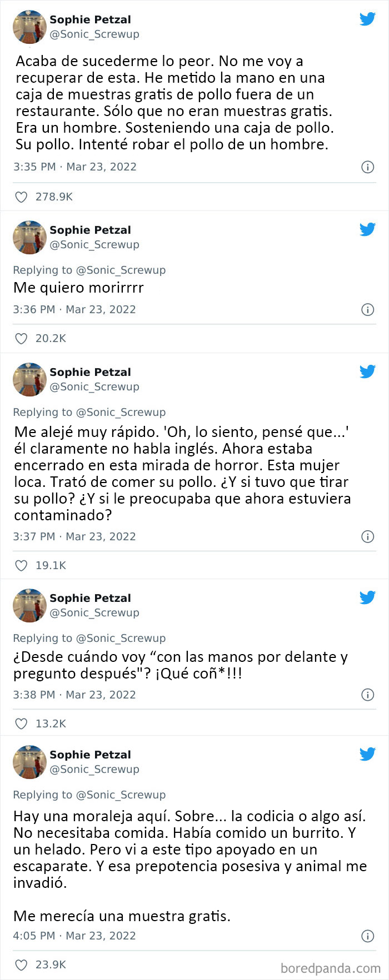
Task: Click Sophie Petzal's display name on the third tweet
Action: pos(90,372)
